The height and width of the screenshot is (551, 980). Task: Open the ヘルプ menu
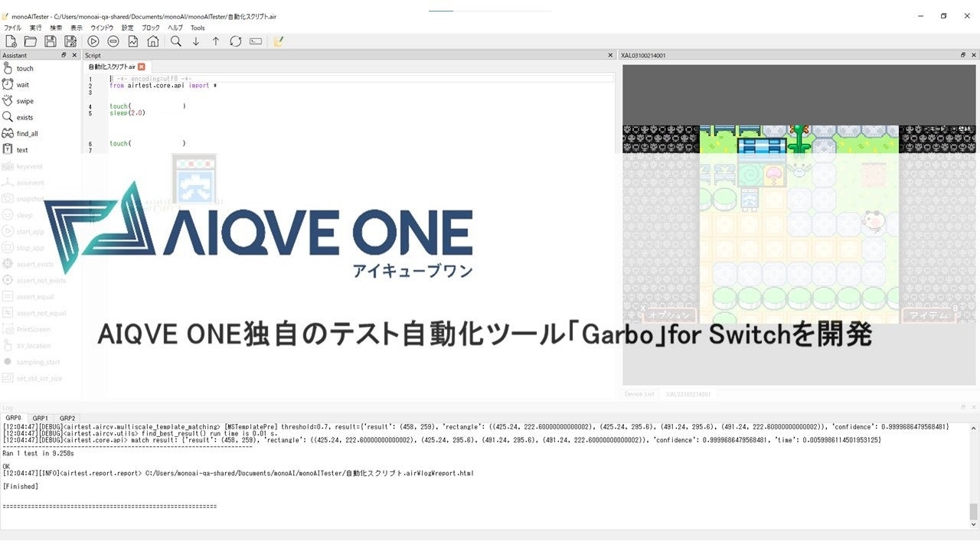[x=175, y=28]
